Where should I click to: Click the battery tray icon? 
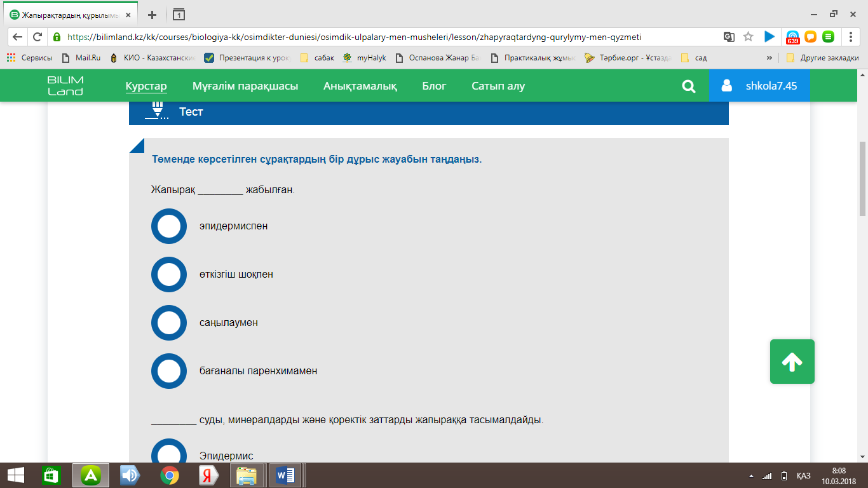784,475
